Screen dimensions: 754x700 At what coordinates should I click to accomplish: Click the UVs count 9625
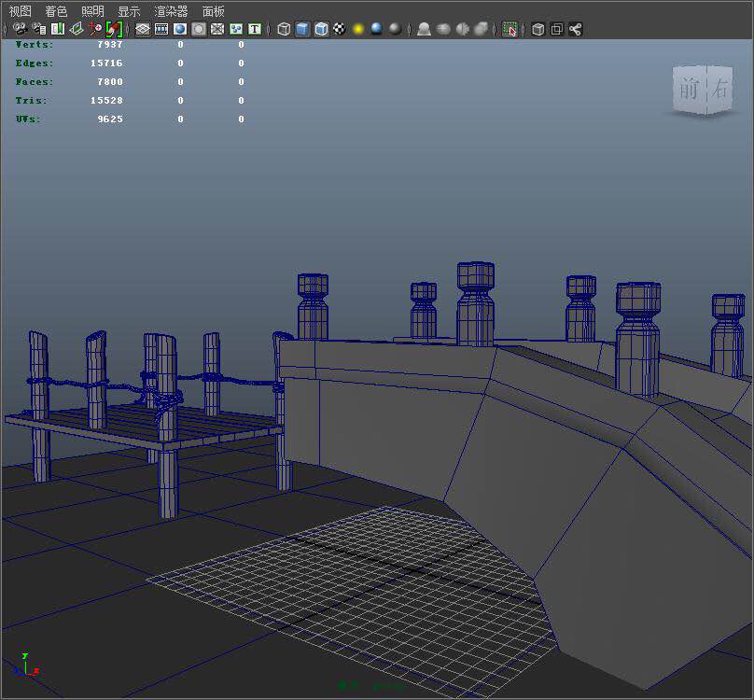pyautogui.click(x=110, y=119)
